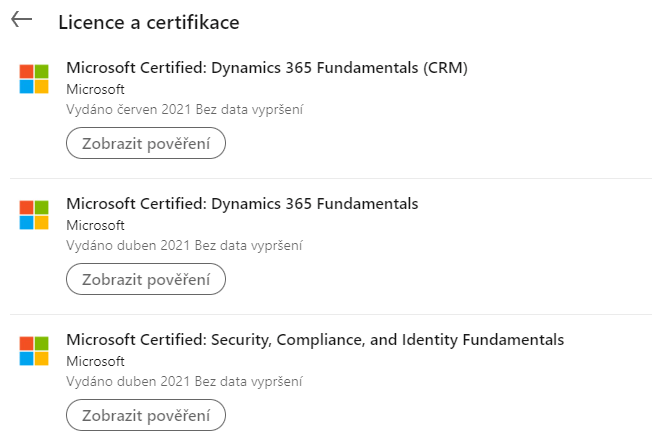652x444 pixels.
Task: Click the Vydáno červen 2021 issue date
Action: (128, 109)
